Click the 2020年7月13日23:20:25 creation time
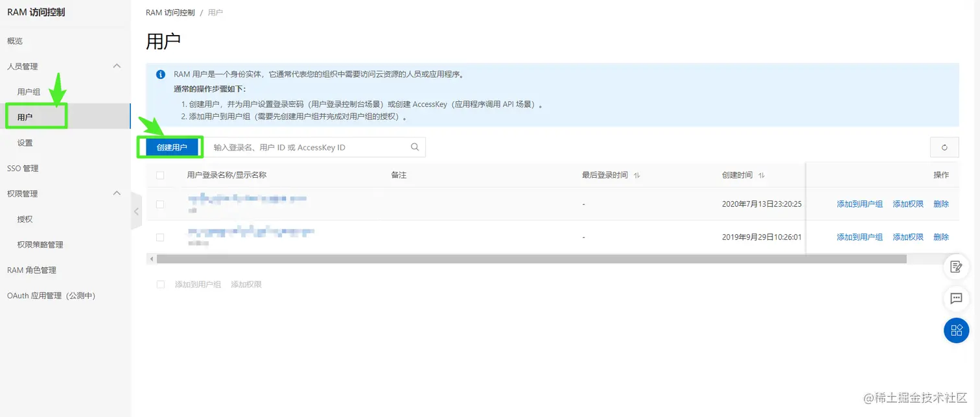This screenshot has width=980, height=417. [762, 204]
